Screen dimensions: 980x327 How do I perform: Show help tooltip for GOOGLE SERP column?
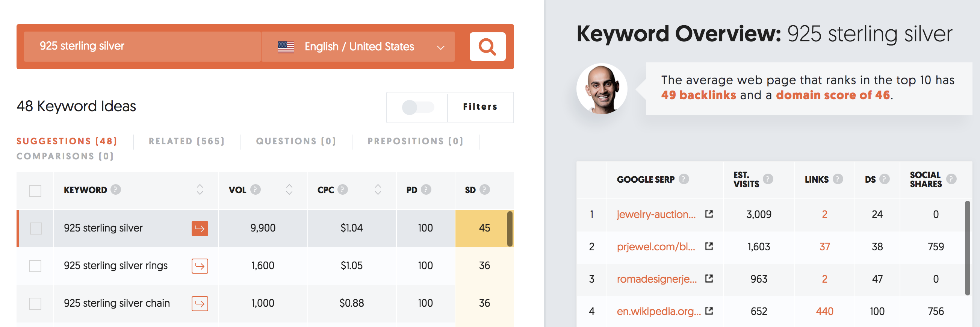(x=684, y=179)
